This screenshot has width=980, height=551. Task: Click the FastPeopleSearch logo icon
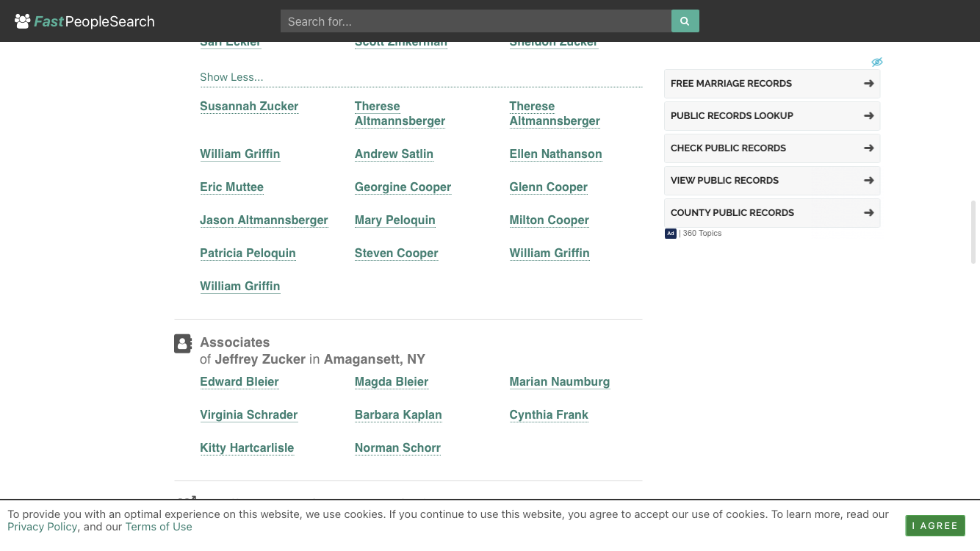click(x=23, y=21)
